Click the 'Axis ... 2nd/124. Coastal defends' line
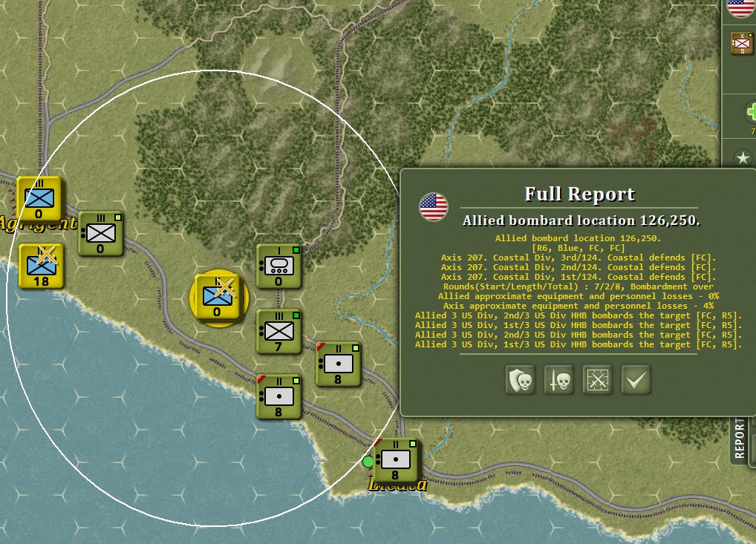This screenshot has height=544, width=756. click(578, 267)
